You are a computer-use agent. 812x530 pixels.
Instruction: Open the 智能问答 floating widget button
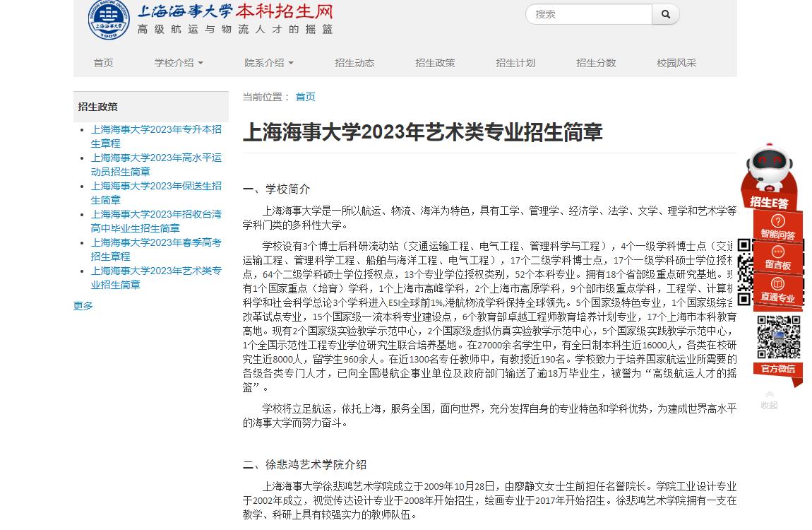coord(778,228)
